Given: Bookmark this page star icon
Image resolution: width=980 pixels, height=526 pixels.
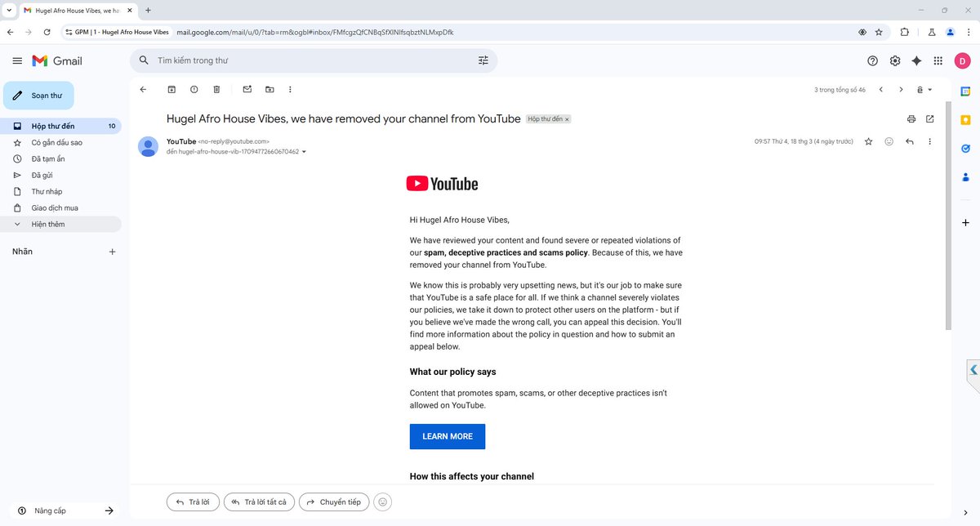Looking at the screenshot, I should (879, 32).
